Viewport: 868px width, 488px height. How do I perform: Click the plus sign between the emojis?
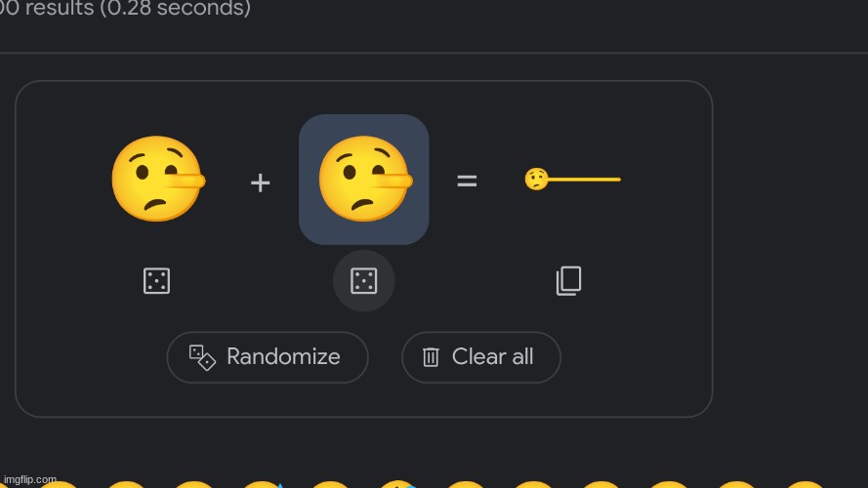click(260, 183)
